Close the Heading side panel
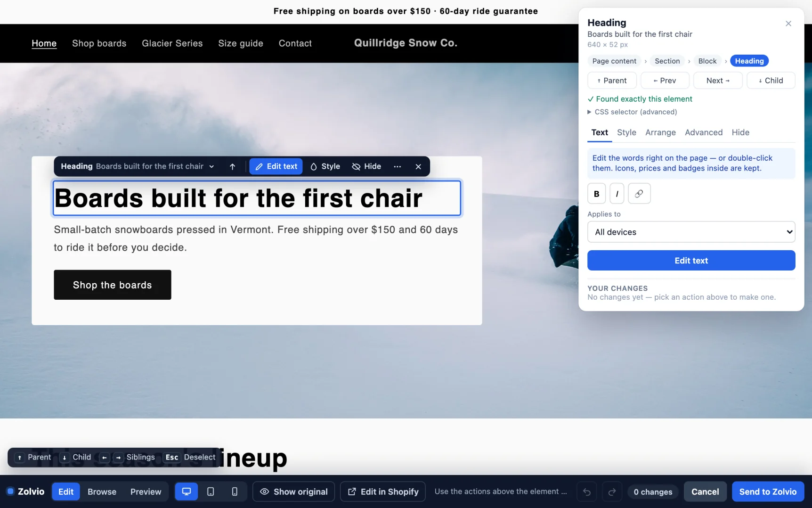This screenshot has width=812, height=508. [788, 24]
